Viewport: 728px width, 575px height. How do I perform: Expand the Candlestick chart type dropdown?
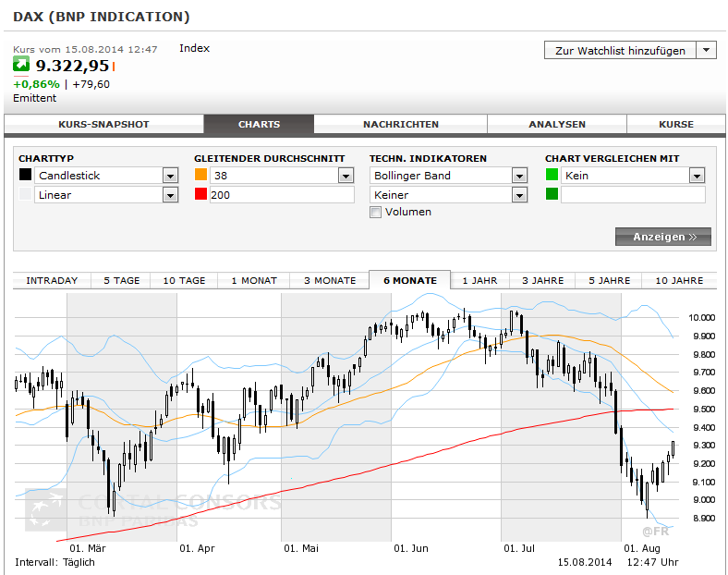[170, 176]
